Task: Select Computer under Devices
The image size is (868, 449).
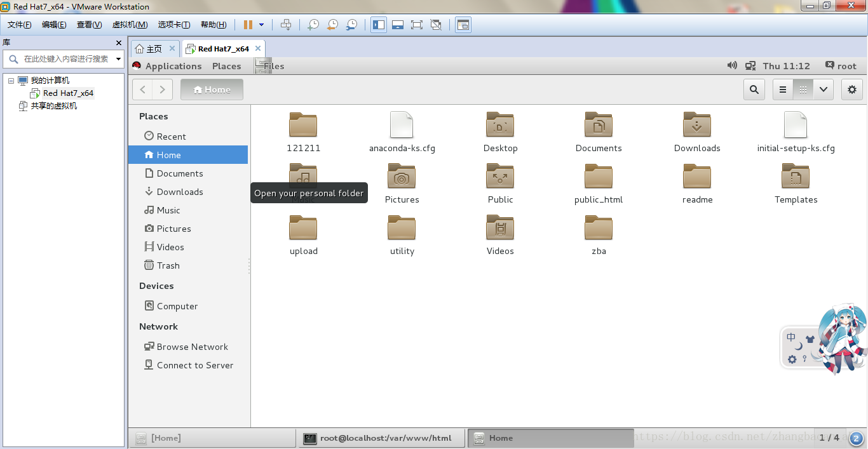Action: click(188, 306)
